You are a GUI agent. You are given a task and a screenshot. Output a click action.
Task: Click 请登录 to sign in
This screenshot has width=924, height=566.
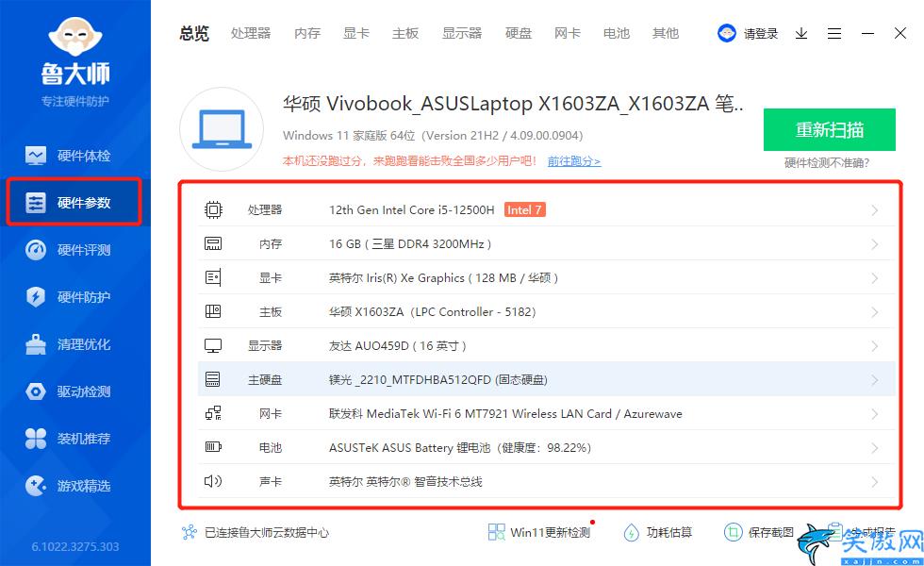[760, 34]
